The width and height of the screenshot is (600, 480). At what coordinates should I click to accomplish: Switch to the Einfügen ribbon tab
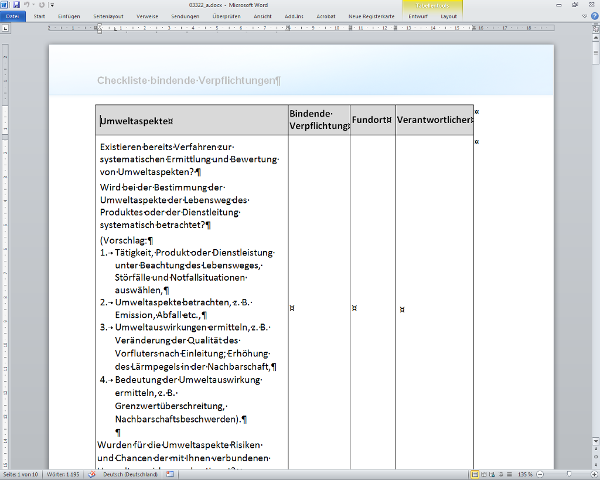tap(70, 17)
